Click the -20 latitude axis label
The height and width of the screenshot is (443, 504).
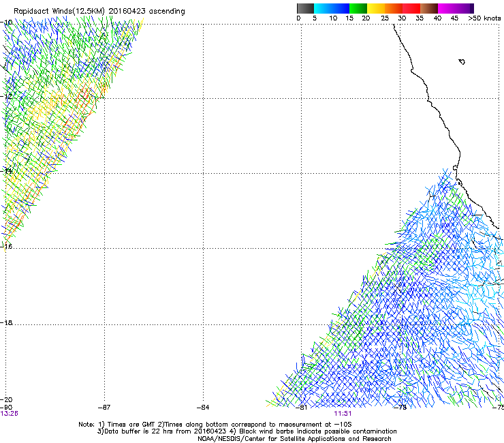coord(6,399)
